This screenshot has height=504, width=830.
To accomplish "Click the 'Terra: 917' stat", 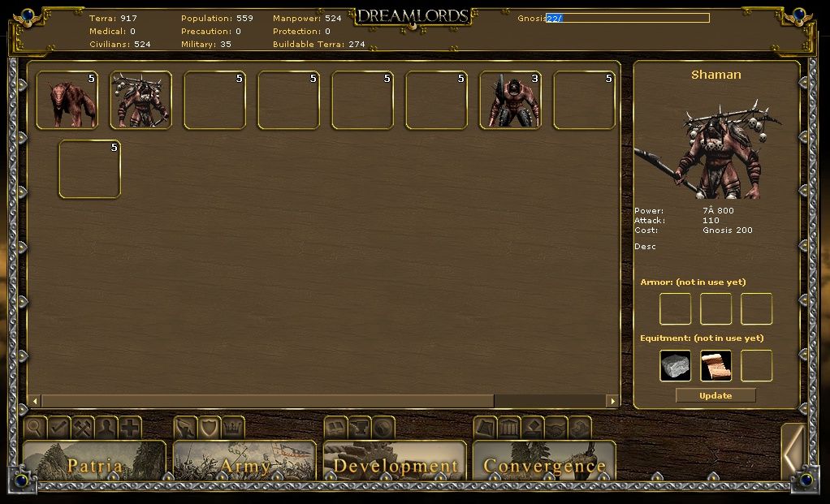I will [113, 18].
